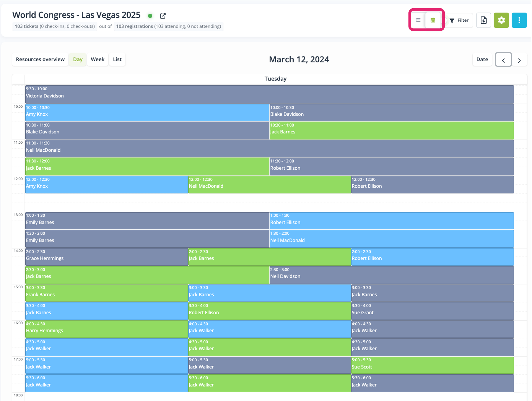
Task: Open the Filter options
Action: [x=459, y=20]
